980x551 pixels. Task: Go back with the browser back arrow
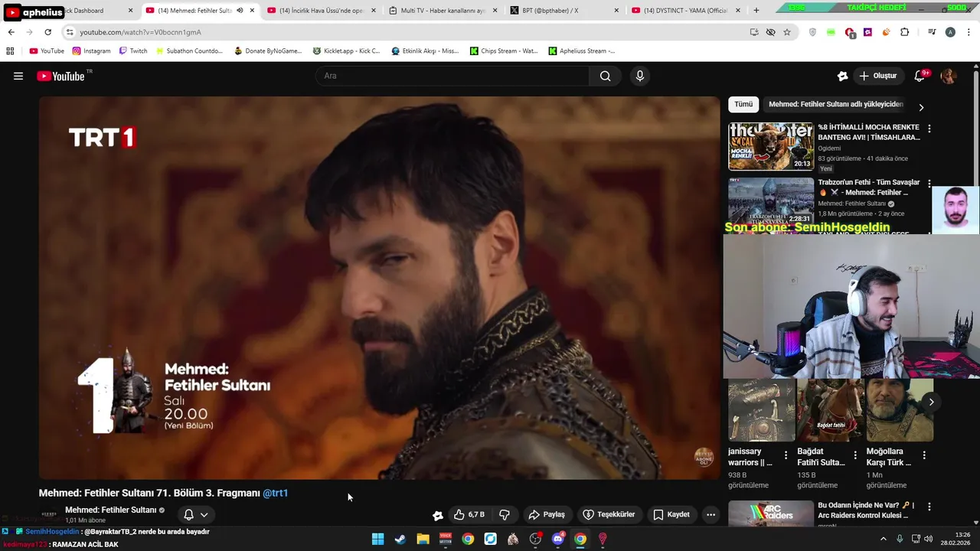click(x=11, y=32)
